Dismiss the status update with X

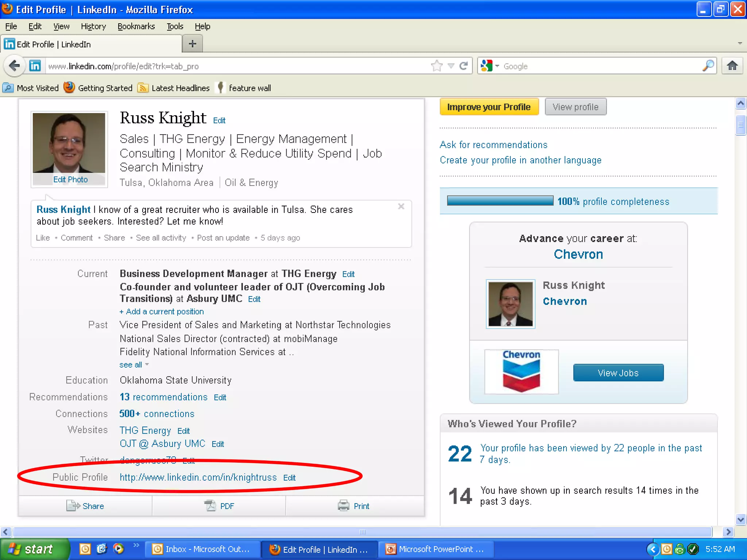click(401, 207)
